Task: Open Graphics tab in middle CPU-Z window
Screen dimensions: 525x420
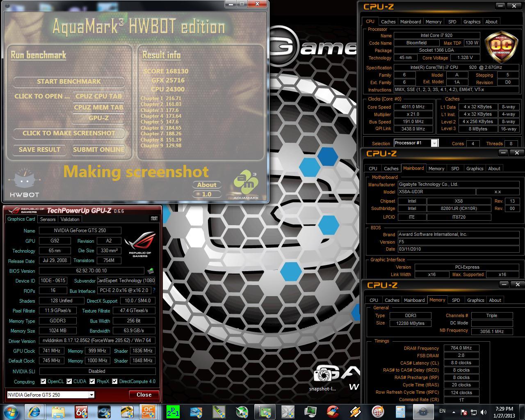Action: click(475, 169)
